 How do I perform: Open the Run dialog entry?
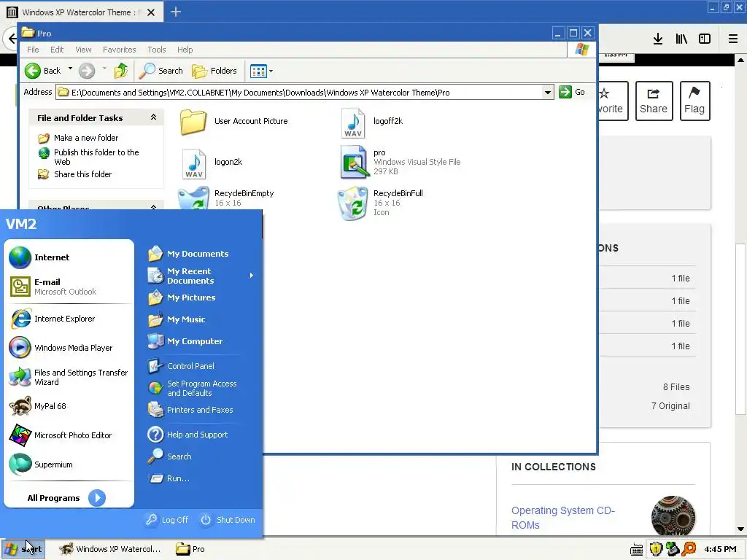point(169,478)
